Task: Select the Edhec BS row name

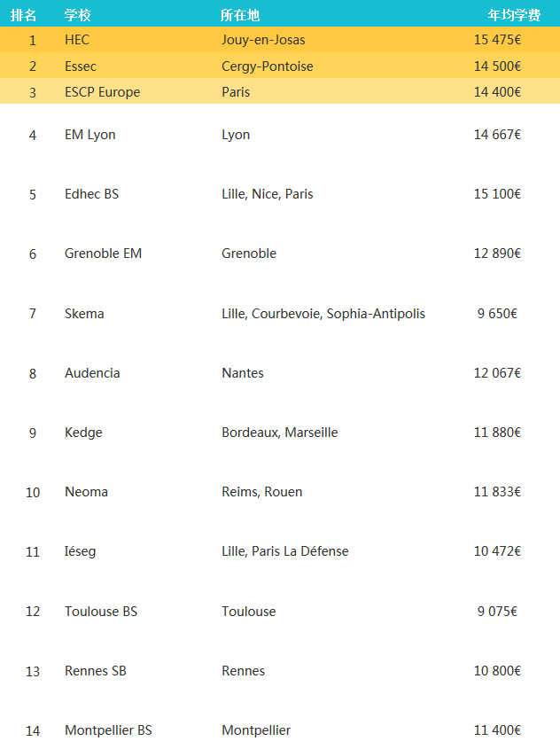Action: 91,194
